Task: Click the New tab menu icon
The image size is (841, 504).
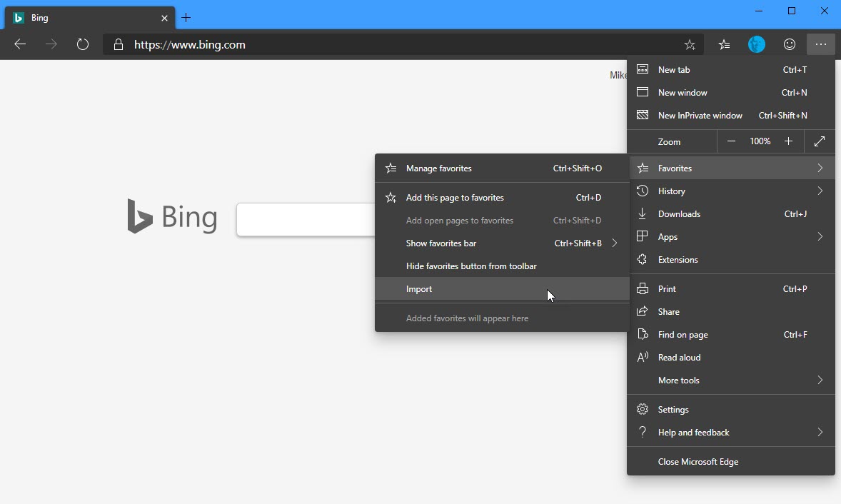Action: click(x=642, y=69)
